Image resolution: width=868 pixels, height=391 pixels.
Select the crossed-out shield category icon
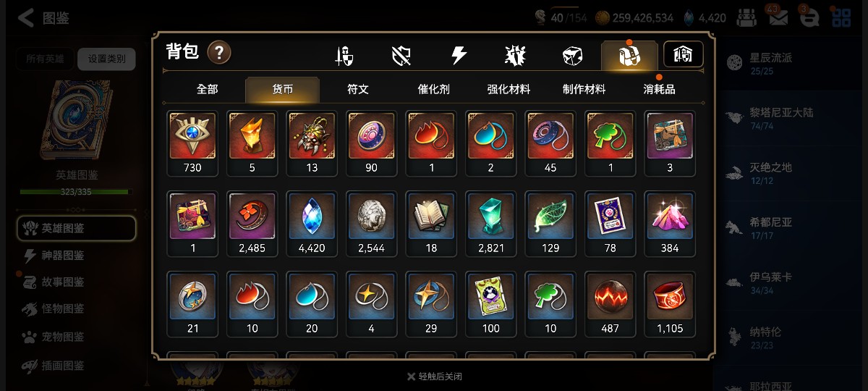[x=401, y=56]
